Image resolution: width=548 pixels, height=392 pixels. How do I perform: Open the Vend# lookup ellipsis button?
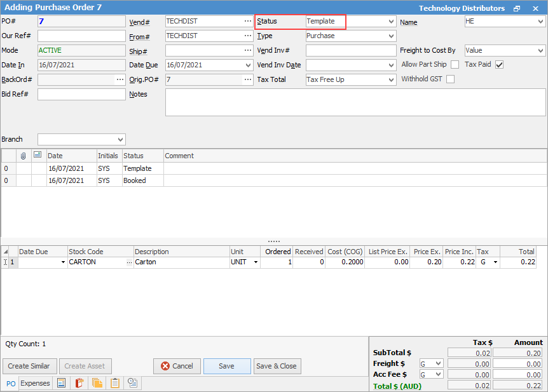point(248,21)
